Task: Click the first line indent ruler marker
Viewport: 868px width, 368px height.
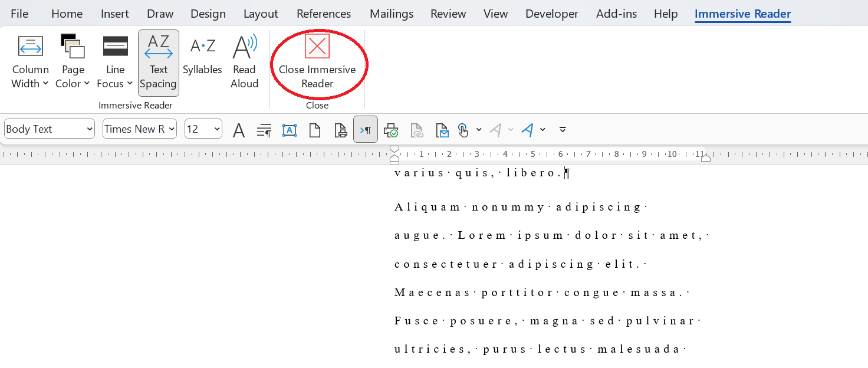Action: point(394,149)
